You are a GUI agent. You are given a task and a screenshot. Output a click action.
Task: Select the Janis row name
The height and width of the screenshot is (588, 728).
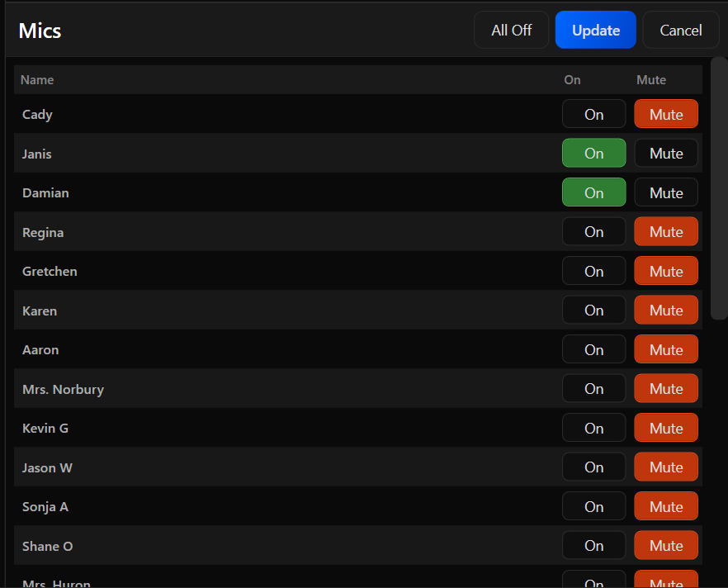pos(37,154)
